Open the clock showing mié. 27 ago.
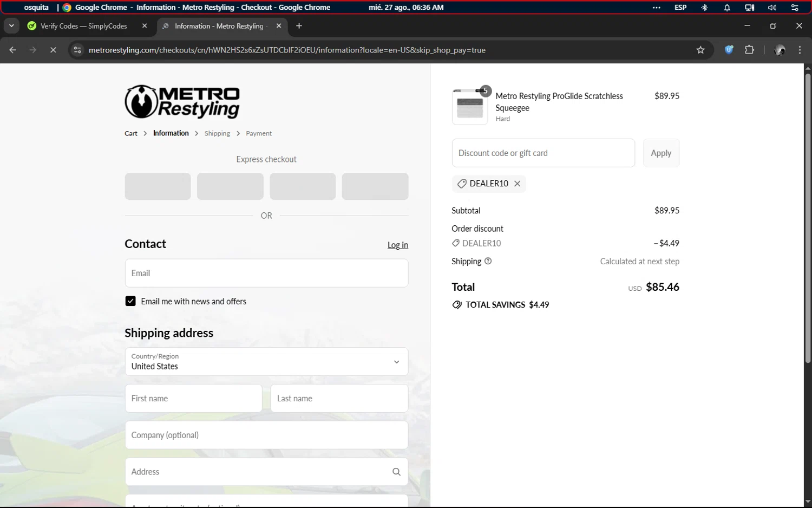The image size is (812, 508). pyautogui.click(x=406, y=8)
